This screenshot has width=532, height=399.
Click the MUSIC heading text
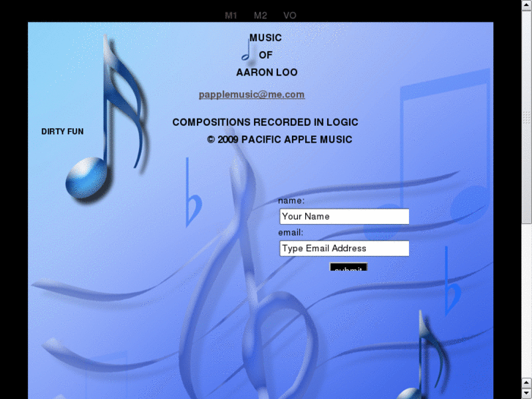pyautogui.click(x=266, y=37)
